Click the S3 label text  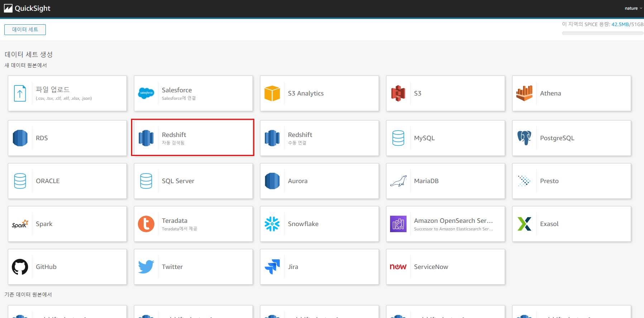pos(418,93)
